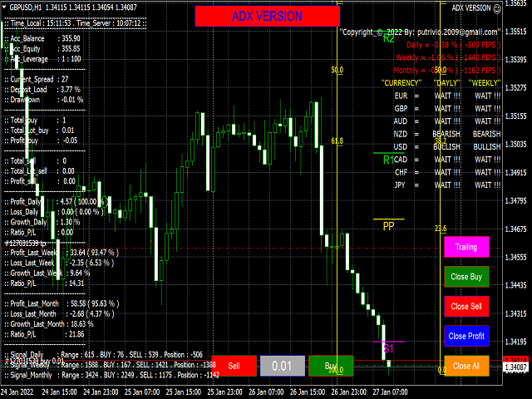Viewport: 532px width, 399px height.
Task: Click the Close Buy button
Action: 466,277
